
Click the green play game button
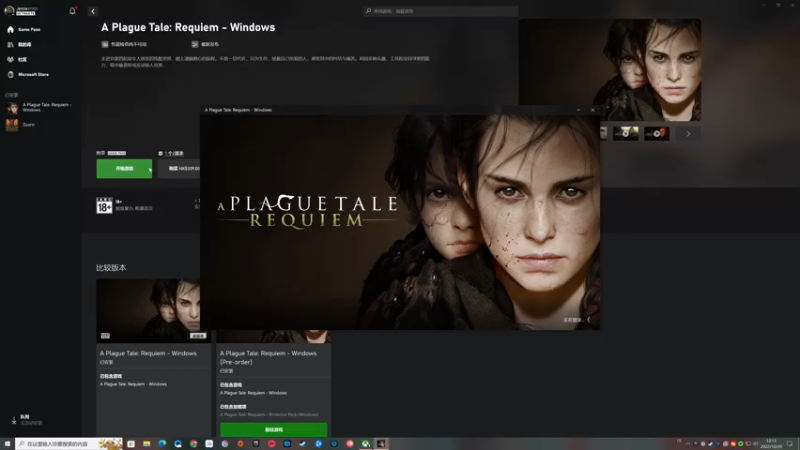pyautogui.click(x=124, y=168)
